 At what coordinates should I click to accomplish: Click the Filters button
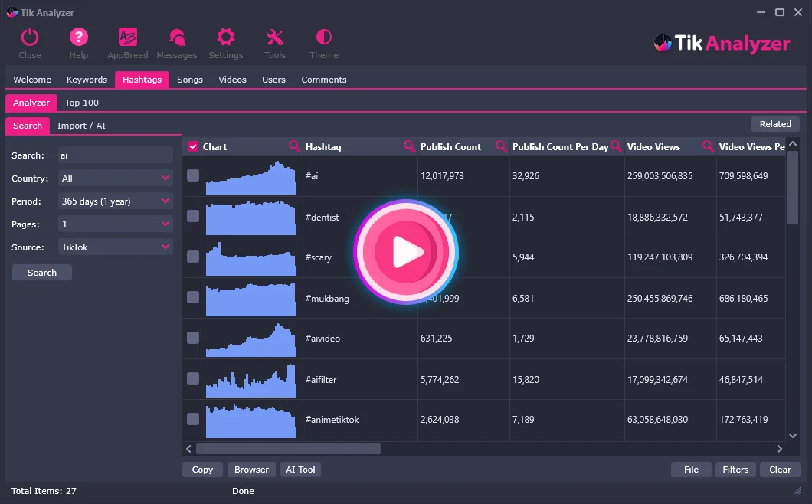pos(735,470)
